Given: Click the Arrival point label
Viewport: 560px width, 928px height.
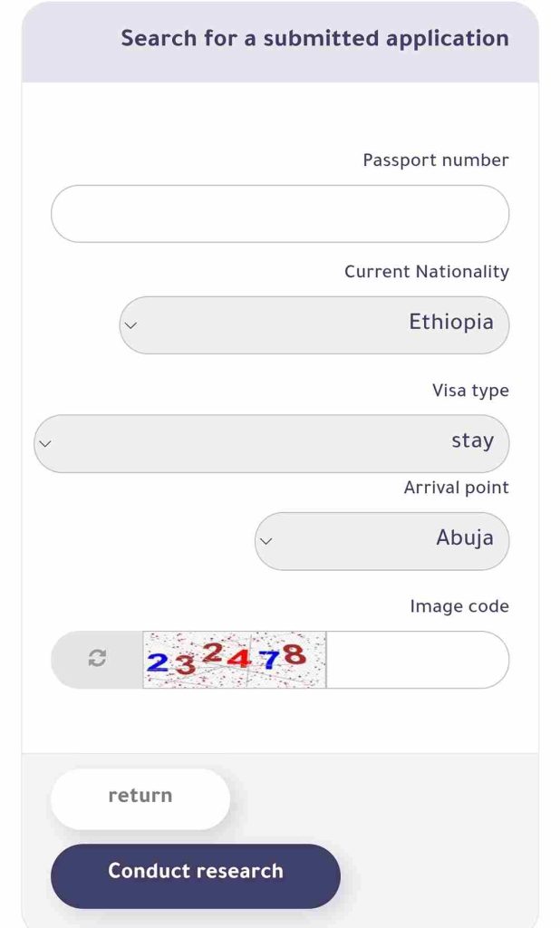Looking at the screenshot, I should pos(457,488).
